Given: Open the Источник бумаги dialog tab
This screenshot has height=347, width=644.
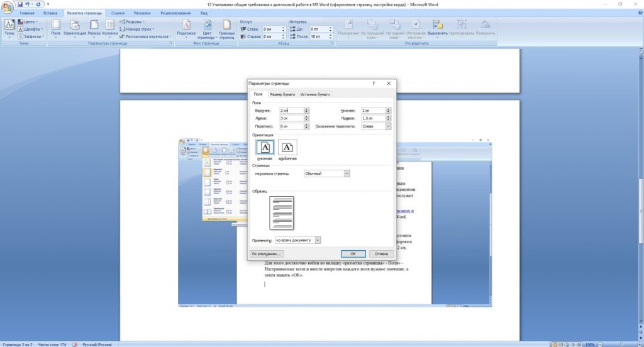Looking at the screenshot, I should [314, 94].
